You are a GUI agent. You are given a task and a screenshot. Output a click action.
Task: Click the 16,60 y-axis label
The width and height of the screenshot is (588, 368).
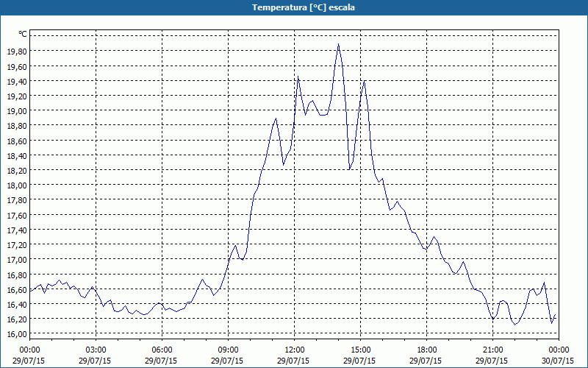tap(17, 289)
